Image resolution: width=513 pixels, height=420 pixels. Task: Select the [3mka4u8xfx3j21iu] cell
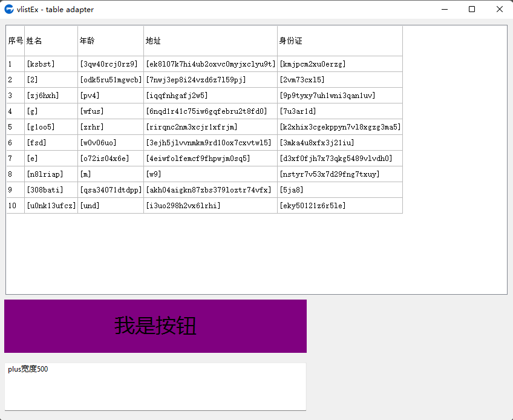[x=340, y=142]
